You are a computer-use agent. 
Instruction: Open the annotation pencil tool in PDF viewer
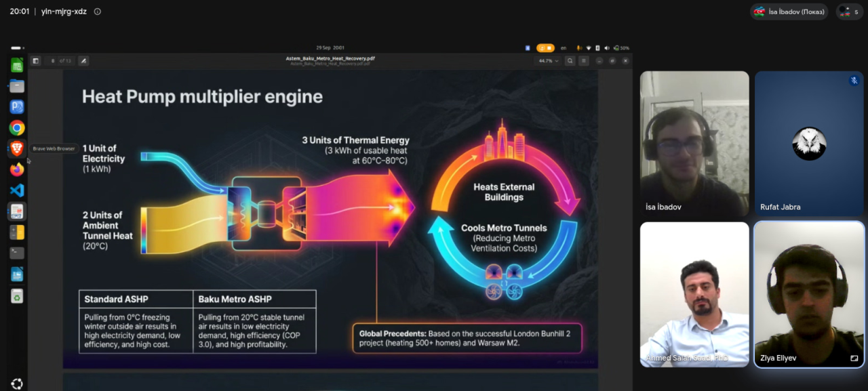[x=83, y=61]
